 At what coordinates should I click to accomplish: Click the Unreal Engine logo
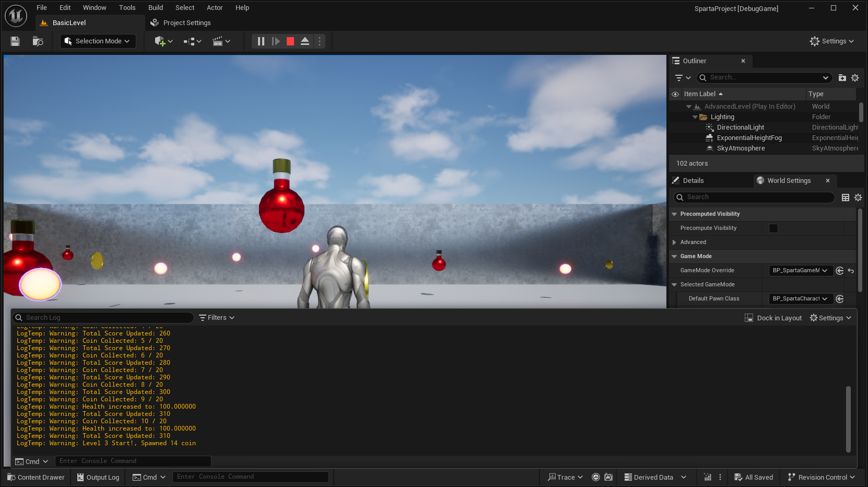click(x=16, y=16)
